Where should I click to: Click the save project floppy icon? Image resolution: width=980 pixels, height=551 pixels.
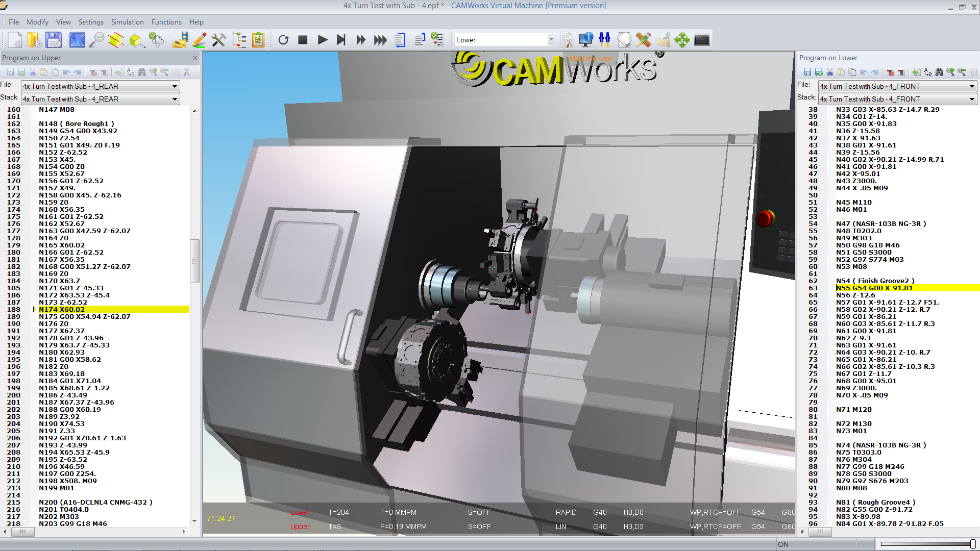(x=54, y=40)
